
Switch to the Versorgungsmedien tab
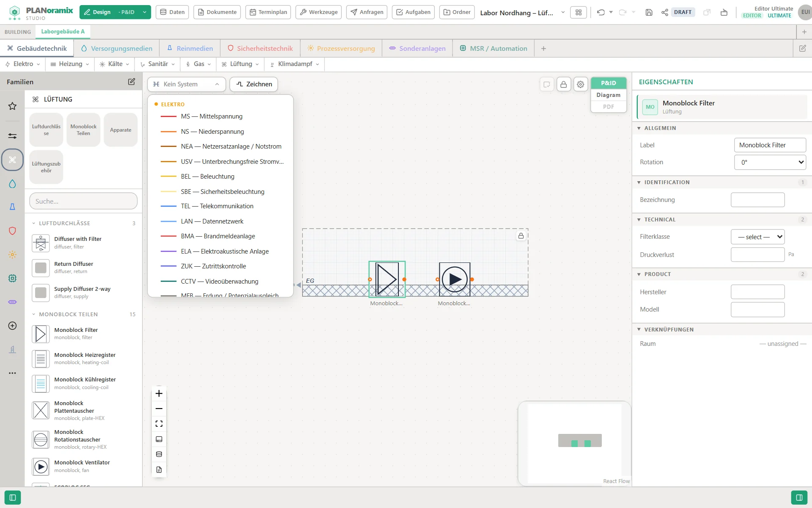116,48
